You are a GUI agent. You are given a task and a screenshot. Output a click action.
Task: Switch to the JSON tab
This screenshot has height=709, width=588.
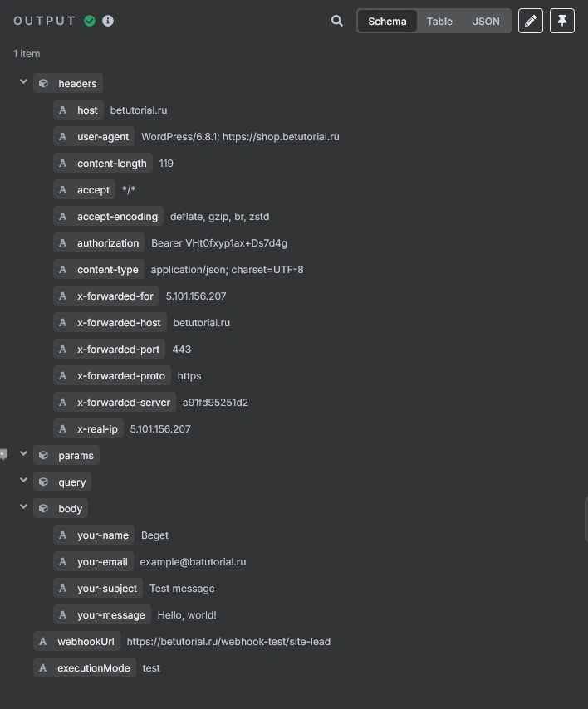point(485,21)
